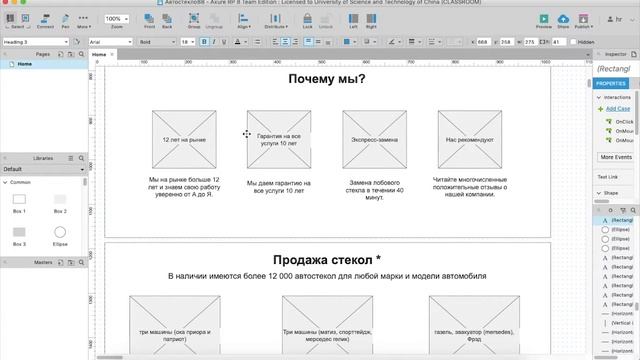Align text center
The image size is (640, 360).
285,42
